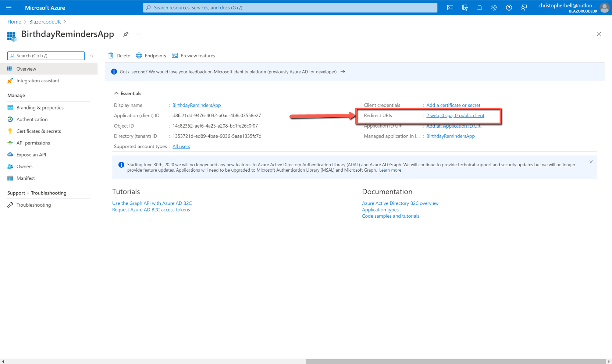Select Certificates & secrets in the sidebar
This screenshot has width=612, height=364.
(x=39, y=131)
